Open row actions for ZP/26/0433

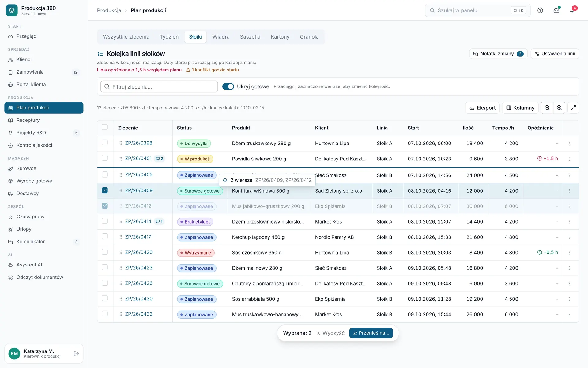pos(570,315)
